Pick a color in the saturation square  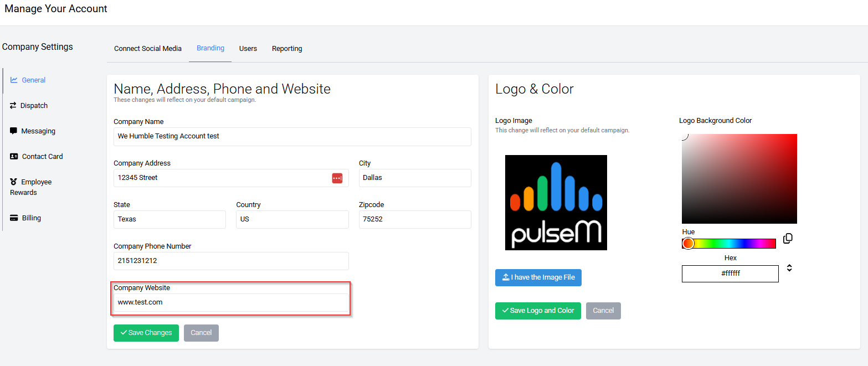click(739, 179)
